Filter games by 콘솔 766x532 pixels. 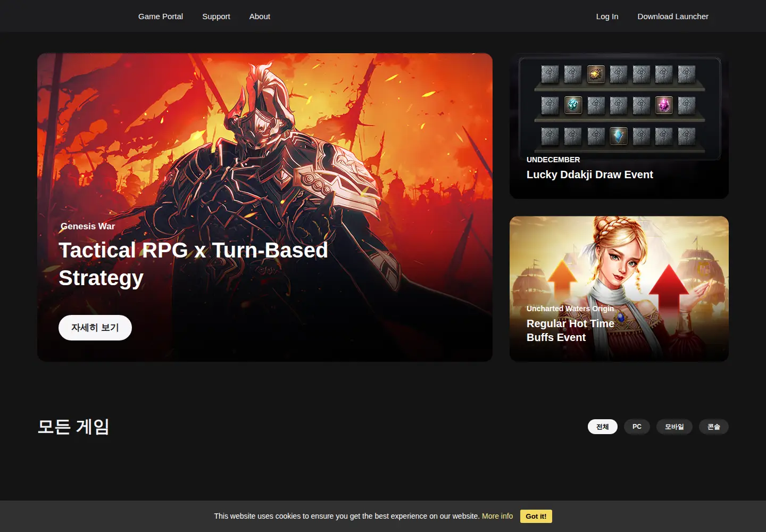(x=714, y=427)
